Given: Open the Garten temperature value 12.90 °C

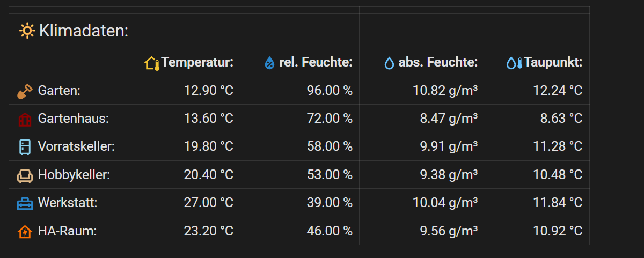Looking at the screenshot, I should point(208,91).
